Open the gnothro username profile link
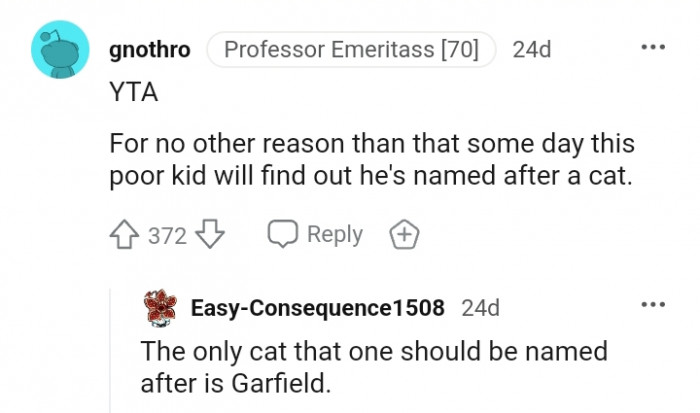This screenshot has width=700, height=413. point(149,50)
